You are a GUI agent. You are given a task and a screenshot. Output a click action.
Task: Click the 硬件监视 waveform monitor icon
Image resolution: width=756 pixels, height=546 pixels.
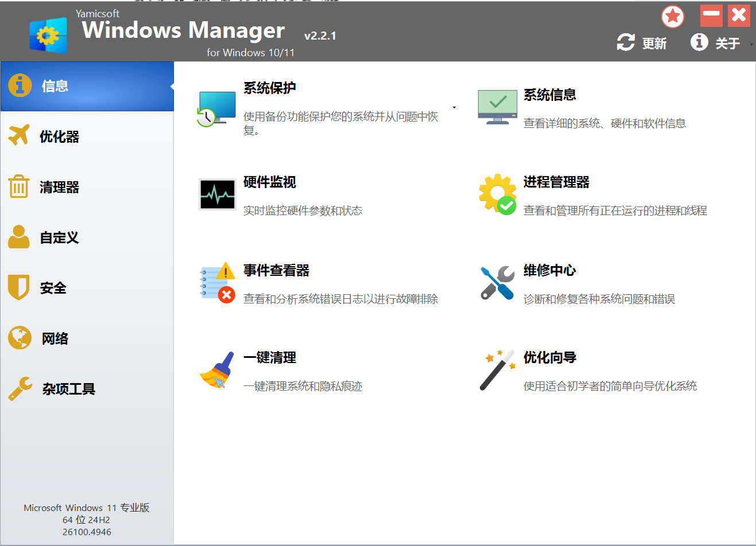pyautogui.click(x=217, y=194)
